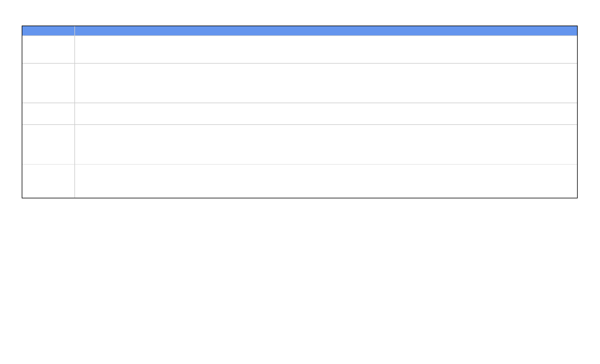Click the blank margin above the blue header
This screenshot has height=364, width=600.
pyautogui.click(x=300, y=13)
